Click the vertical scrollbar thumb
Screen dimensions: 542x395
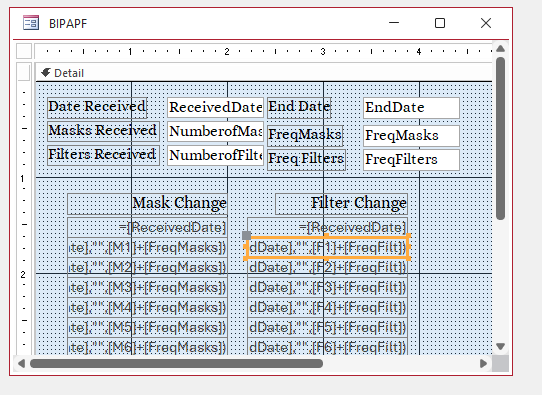[500, 138]
